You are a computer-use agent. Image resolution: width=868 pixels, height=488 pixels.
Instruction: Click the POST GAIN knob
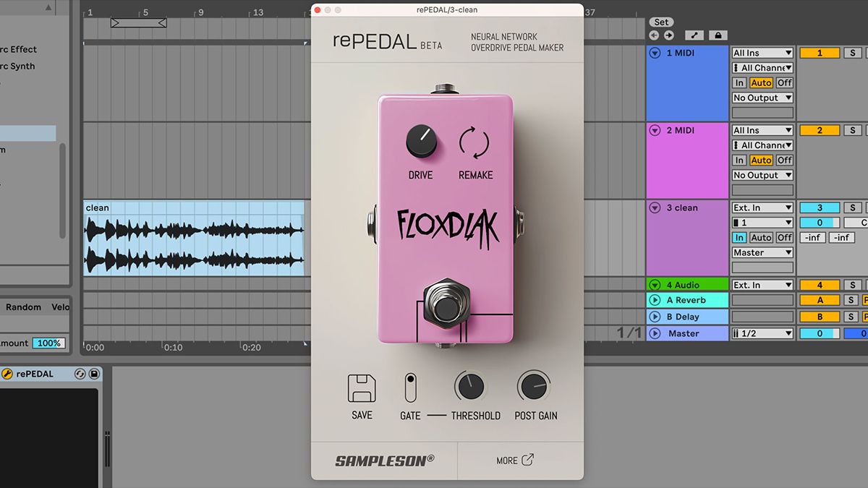click(534, 386)
